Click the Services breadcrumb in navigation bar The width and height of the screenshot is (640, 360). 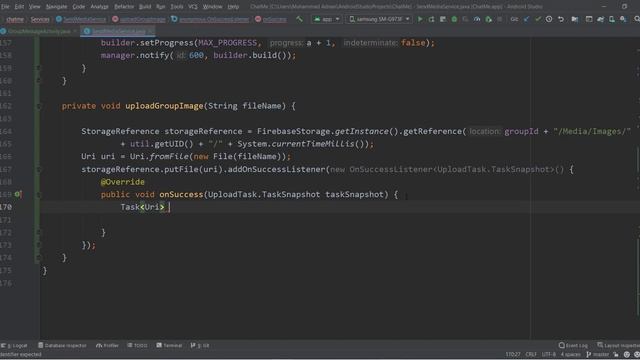tap(40, 19)
